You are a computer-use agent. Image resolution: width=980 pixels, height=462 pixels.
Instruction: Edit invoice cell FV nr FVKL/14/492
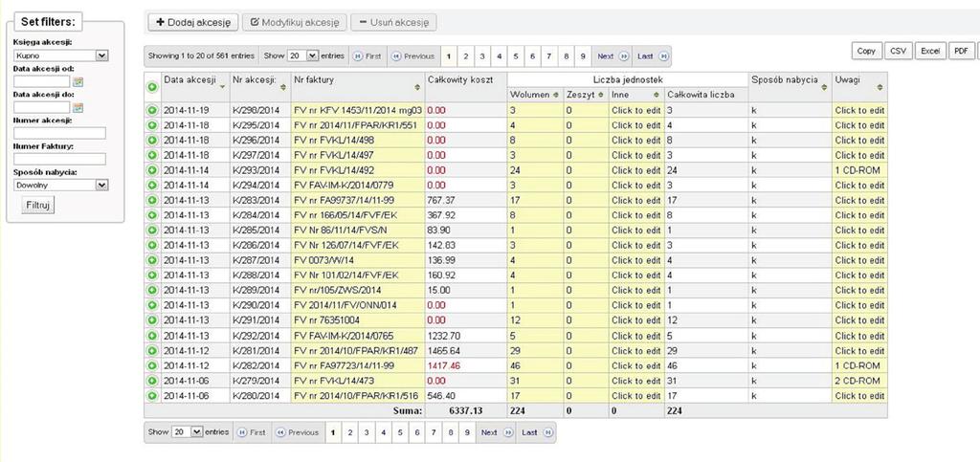357,170
